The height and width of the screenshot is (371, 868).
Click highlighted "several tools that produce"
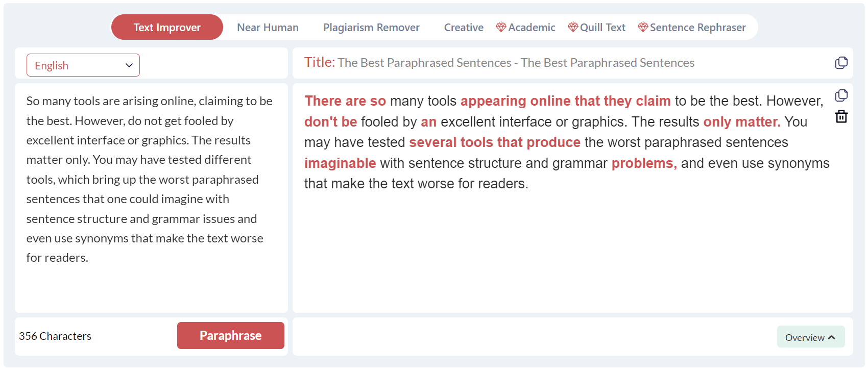[x=494, y=142]
